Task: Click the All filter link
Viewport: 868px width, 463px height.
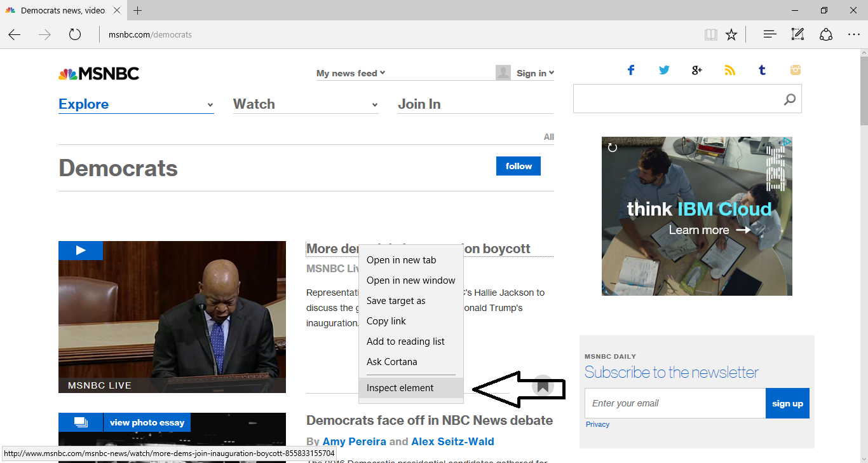Action: point(549,137)
